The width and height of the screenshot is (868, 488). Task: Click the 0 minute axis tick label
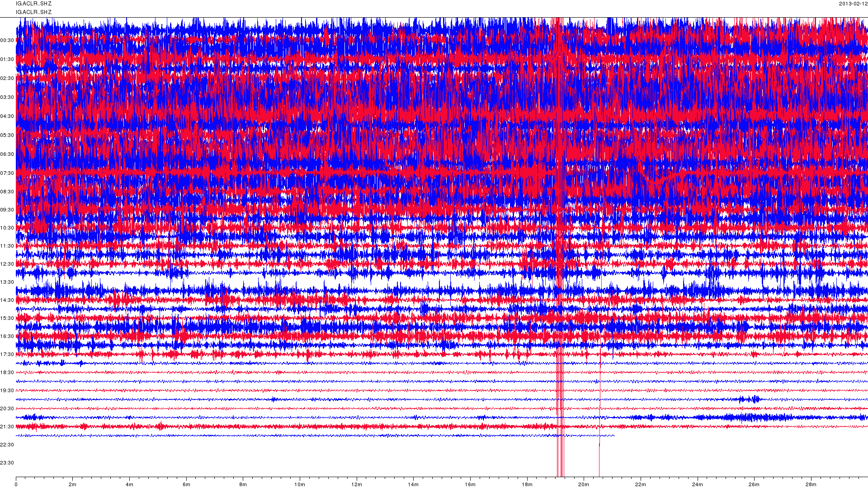click(x=16, y=485)
